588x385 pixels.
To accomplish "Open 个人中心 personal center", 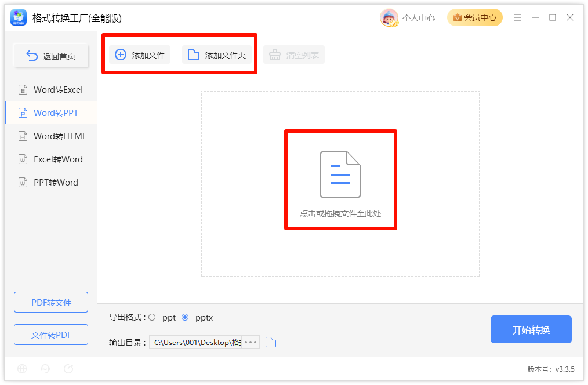I will click(419, 18).
